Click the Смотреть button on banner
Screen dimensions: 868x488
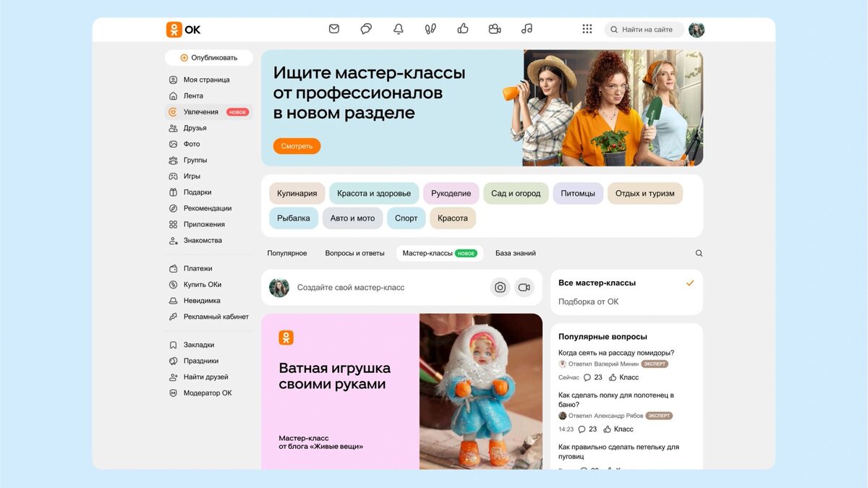point(297,146)
